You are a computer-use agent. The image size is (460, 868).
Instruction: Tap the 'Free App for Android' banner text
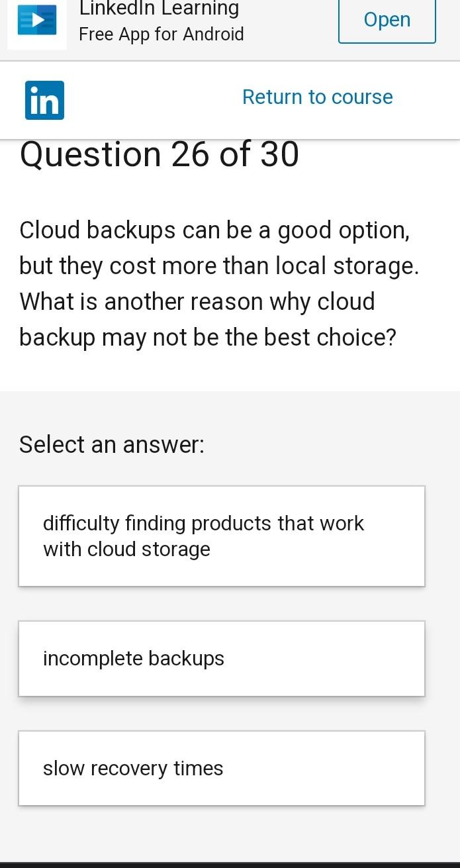coord(161,34)
